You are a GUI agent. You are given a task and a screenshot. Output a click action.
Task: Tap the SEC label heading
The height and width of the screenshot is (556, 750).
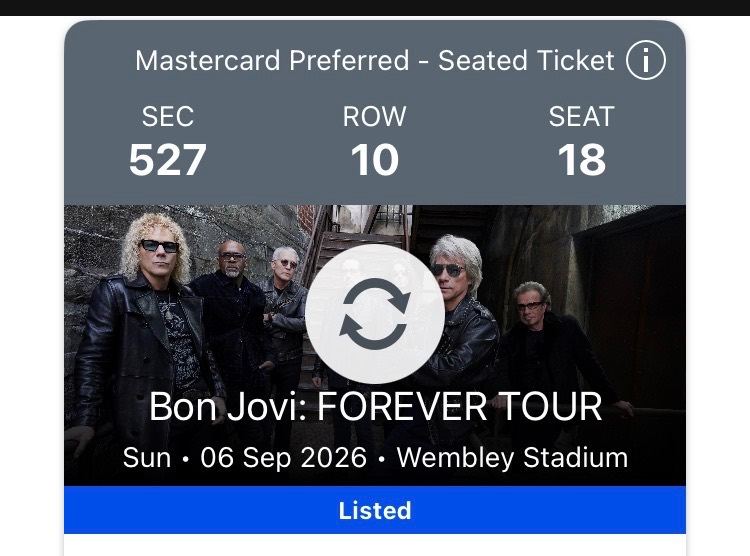pyautogui.click(x=167, y=117)
